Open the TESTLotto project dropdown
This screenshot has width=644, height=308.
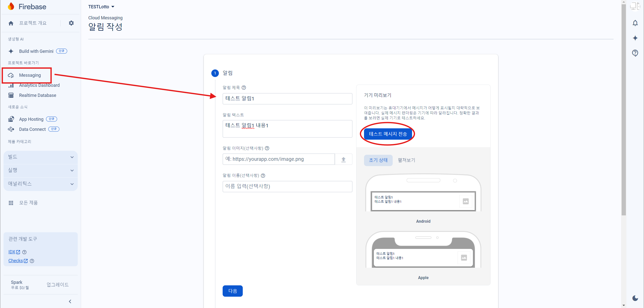pos(101,7)
